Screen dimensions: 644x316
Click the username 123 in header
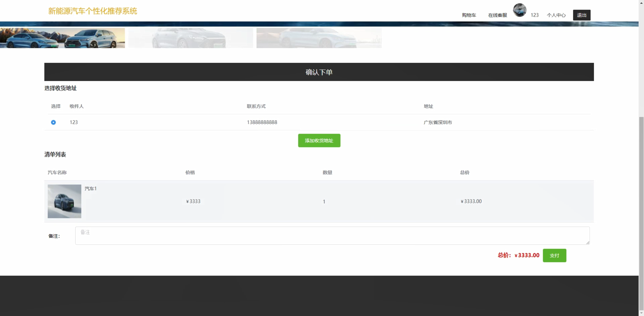[534, 15]
